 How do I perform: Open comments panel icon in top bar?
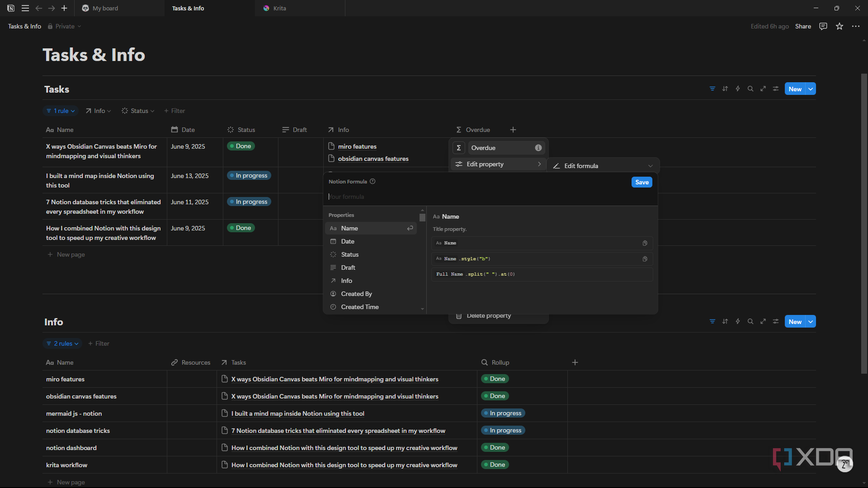(823, 26)
